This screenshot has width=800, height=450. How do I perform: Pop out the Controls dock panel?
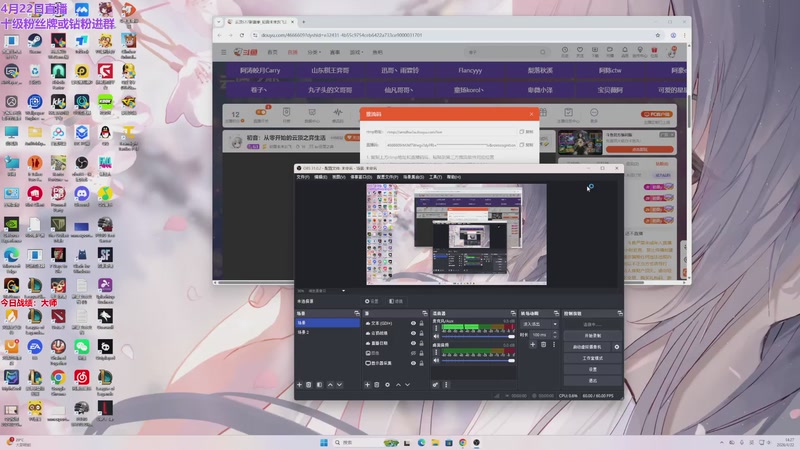619,313
